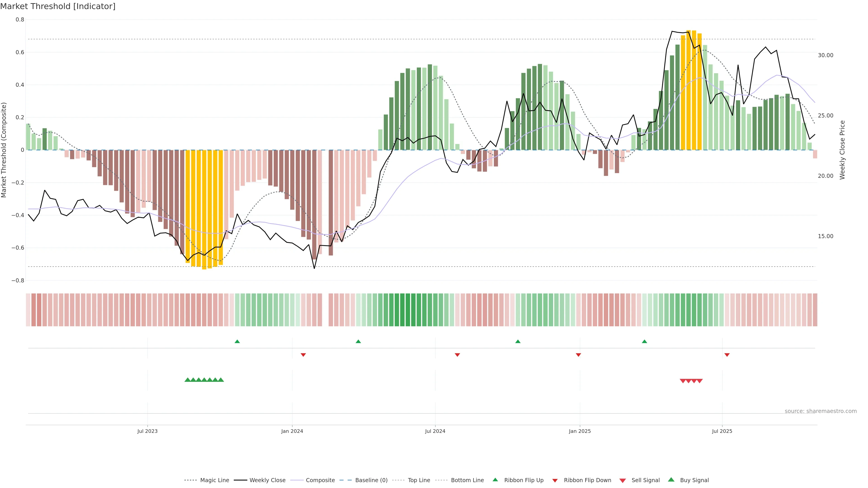
Task: Toggle the Composite legend entry
Action: click(x=320, y=480)
